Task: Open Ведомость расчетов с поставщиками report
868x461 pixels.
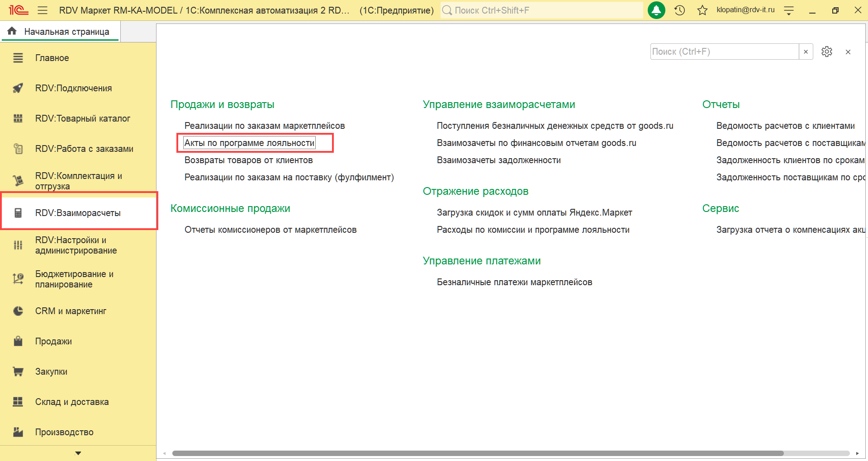Action: pyautogui.click(x=791, y=143)
